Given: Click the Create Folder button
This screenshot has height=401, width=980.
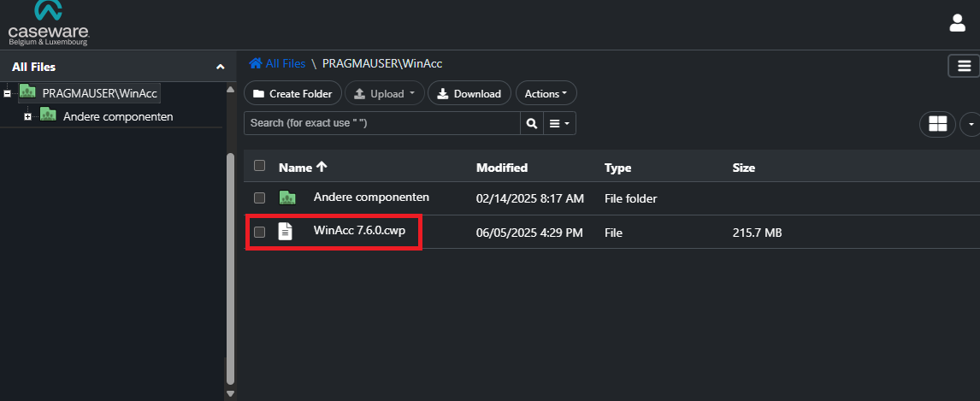Looking at the screenshot, I should (292, 93).
